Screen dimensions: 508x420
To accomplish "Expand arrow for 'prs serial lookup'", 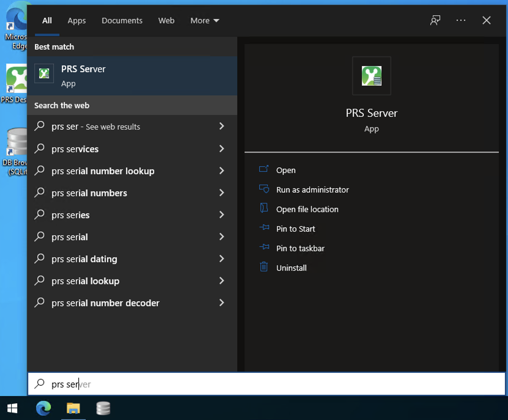I will pos(222,281).
